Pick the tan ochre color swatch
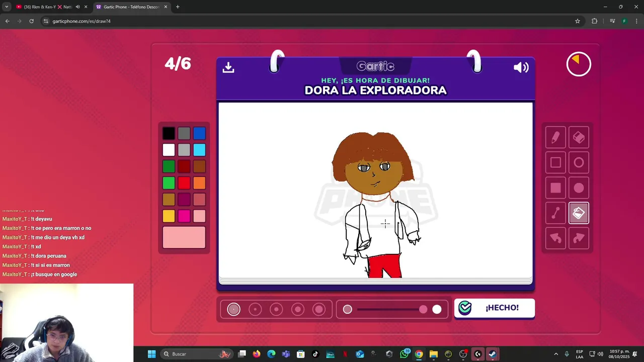This screenshot has height=362, width=644. pyautogui.click(x=169, y=200)
